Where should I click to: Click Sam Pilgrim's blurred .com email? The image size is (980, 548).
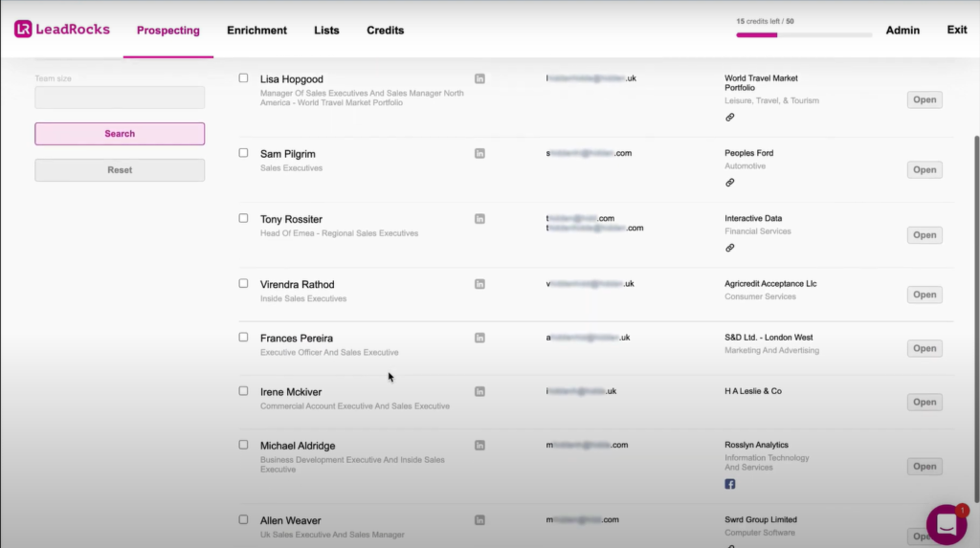pos(589,153)
